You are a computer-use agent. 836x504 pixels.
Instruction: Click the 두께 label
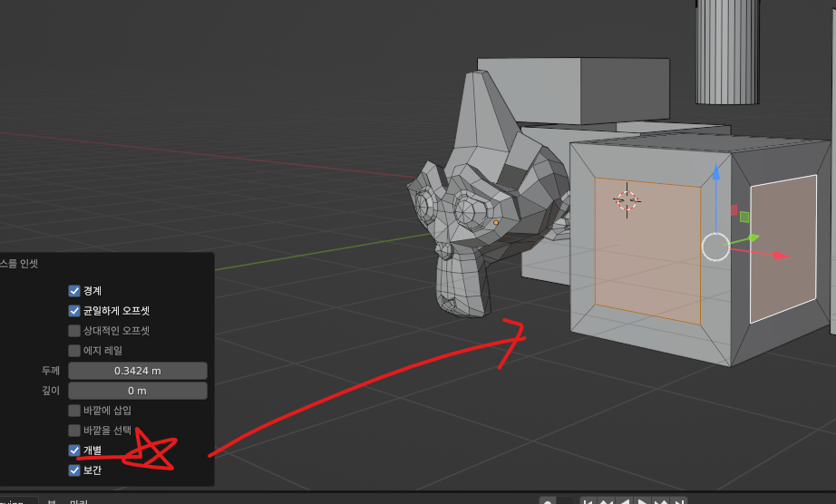(x=51, y=371)
